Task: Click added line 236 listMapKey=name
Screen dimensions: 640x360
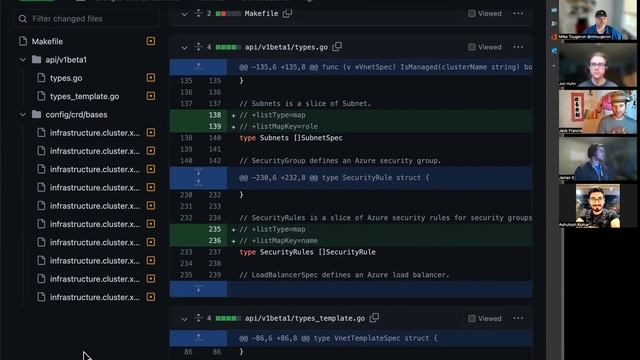Action: tap(351, 241)
